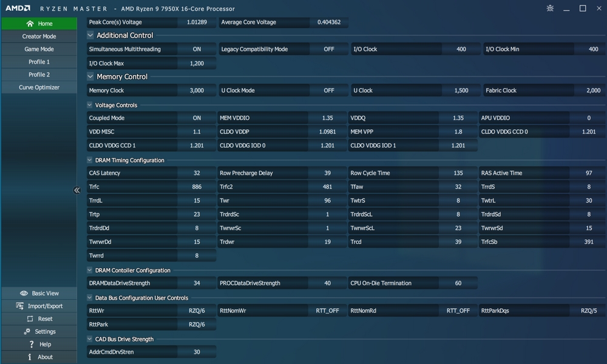
Task: Open Settings label
Action: point(45,331)
